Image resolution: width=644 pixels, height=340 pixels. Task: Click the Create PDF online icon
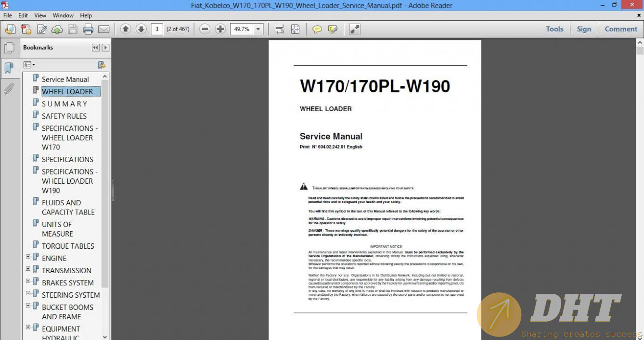[26, 29]
